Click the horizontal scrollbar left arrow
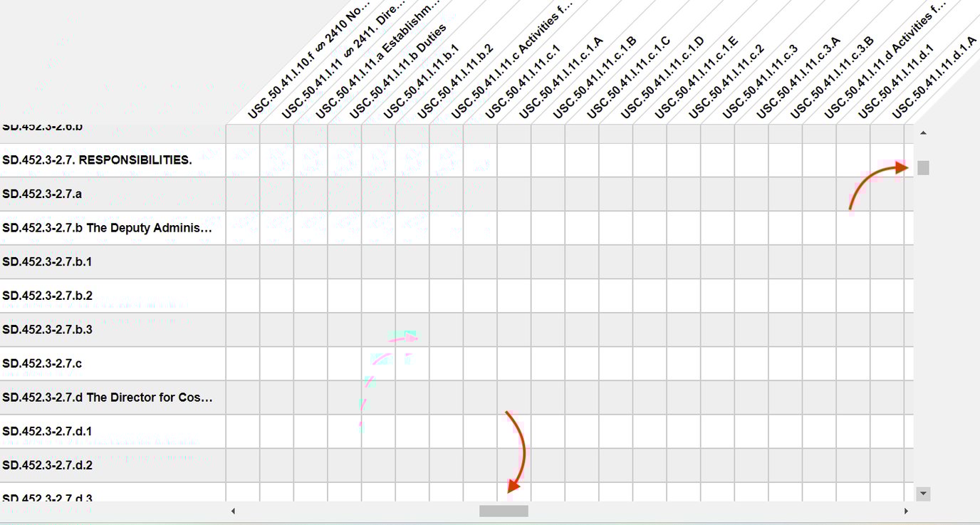This screenshot has height=525, width=980. (x=232, y=511)
